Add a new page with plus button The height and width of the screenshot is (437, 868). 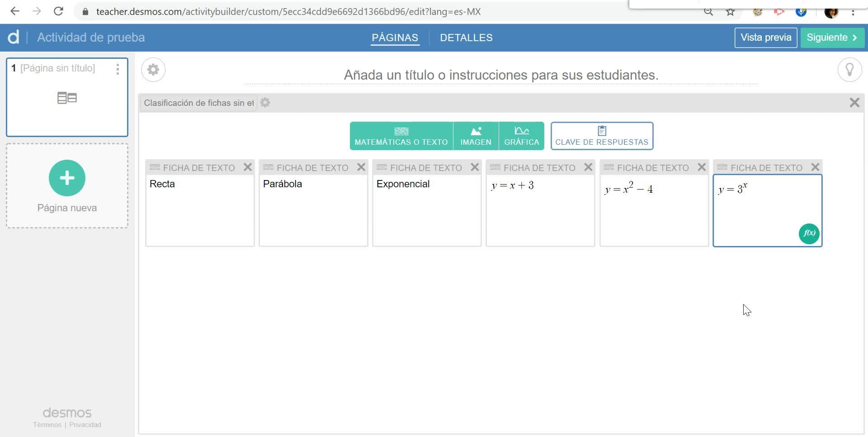[x=67, y=178]
